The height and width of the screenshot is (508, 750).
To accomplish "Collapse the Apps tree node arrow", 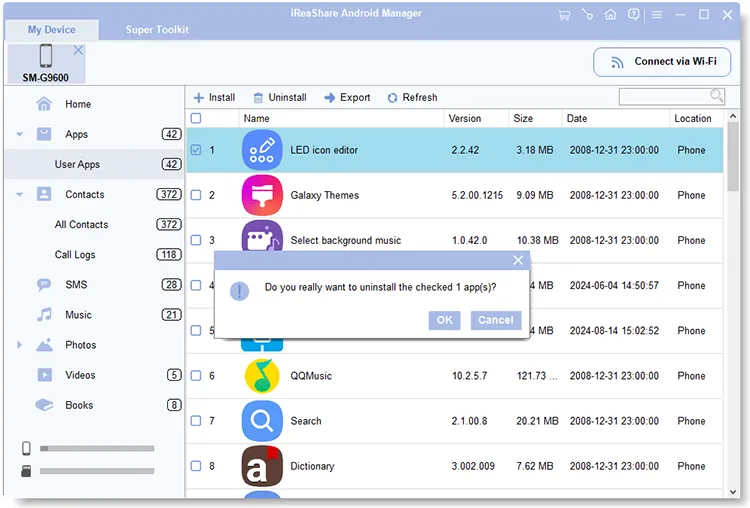I will [20, 134].
